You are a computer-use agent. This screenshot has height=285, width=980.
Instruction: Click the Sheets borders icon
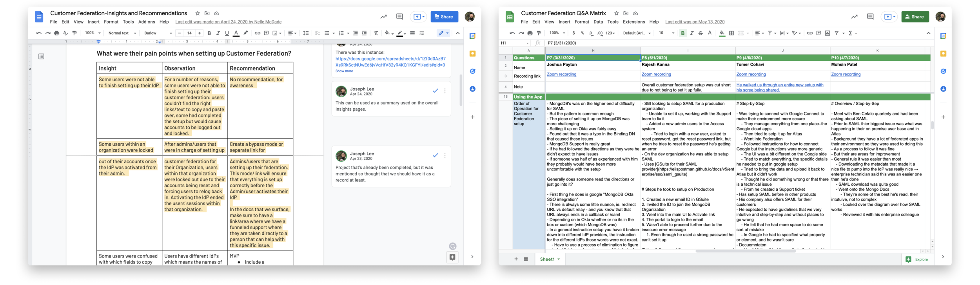coord(731,33)
